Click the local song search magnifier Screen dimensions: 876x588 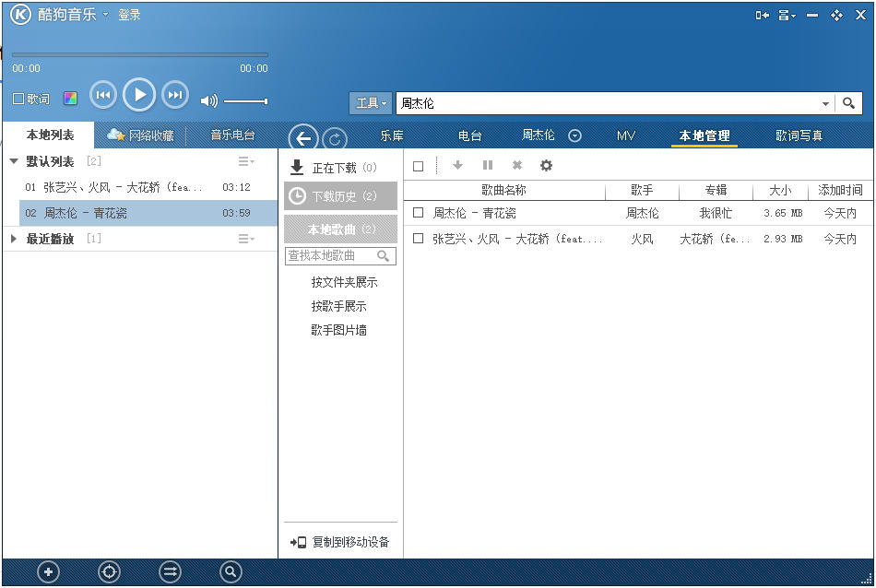click(x=384, y=255)
